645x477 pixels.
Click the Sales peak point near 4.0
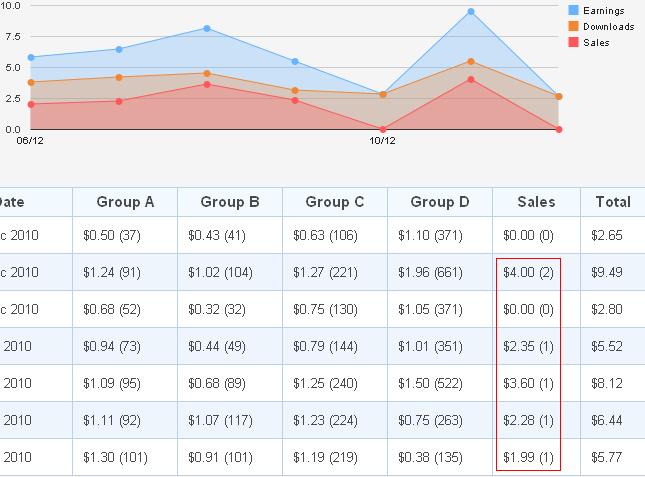[470, 79]
